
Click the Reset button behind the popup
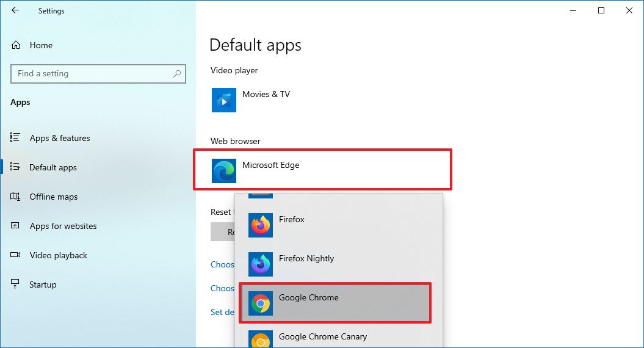223,232
